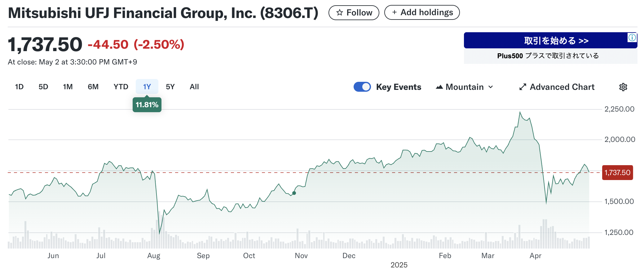
Task: Click the plus icon in Add holdings
Action: 394,12
